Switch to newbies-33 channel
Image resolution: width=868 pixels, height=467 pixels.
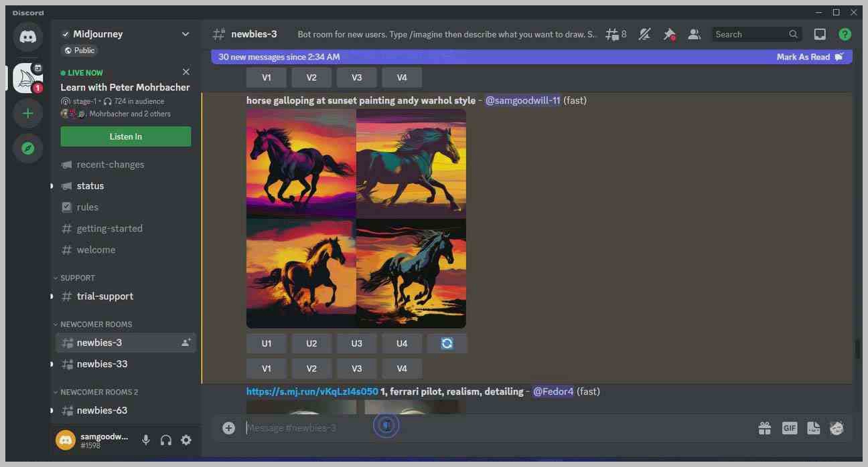point(102,364)
